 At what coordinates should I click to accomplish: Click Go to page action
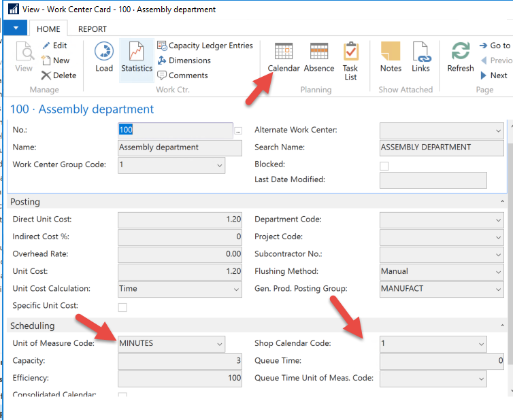495,46
